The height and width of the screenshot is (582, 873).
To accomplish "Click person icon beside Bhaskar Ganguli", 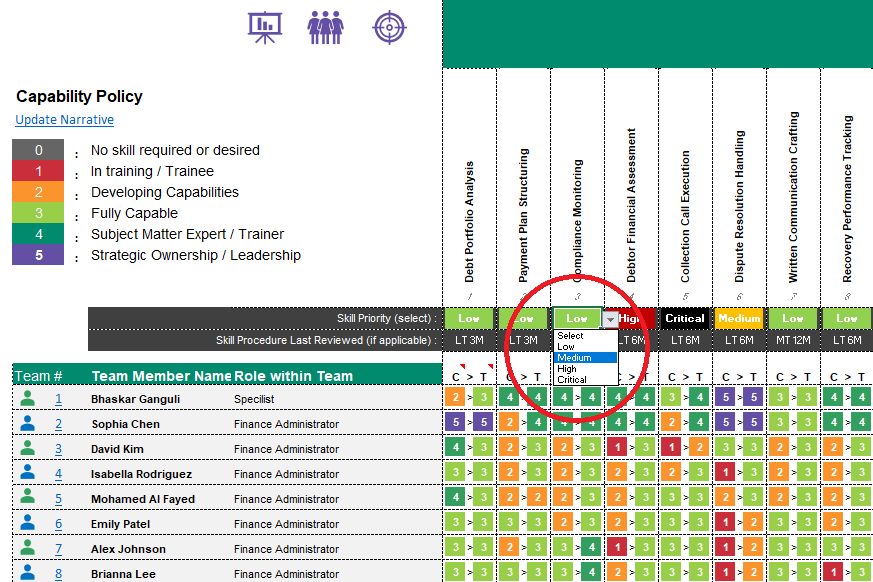I will pyautogui.click(x=27, y=398).
